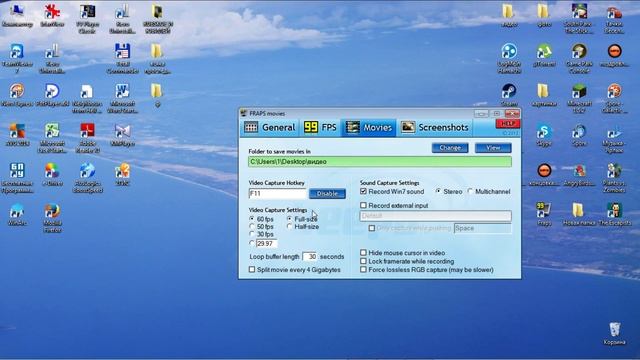Click Disable next to the hotkey
Viewport: 640px width, 360px height.
tap(327, 193)
